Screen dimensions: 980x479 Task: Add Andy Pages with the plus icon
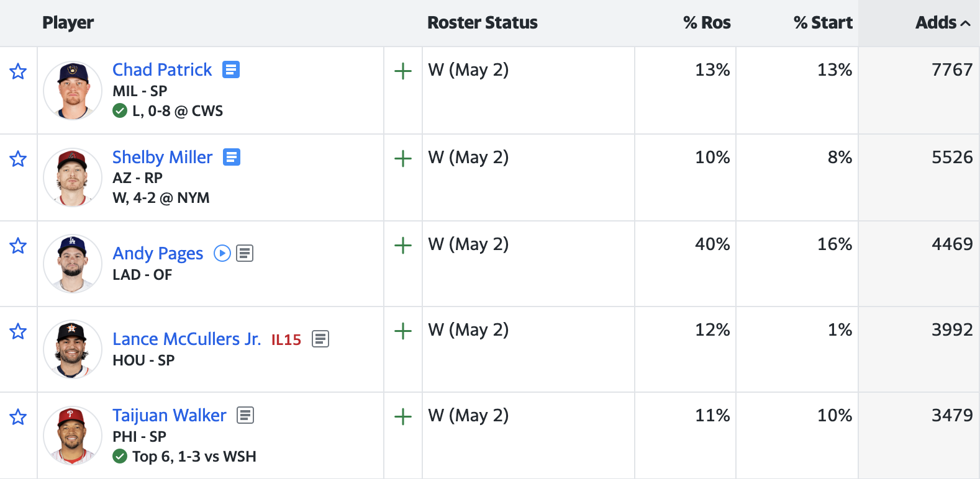[x=403, y=246]
